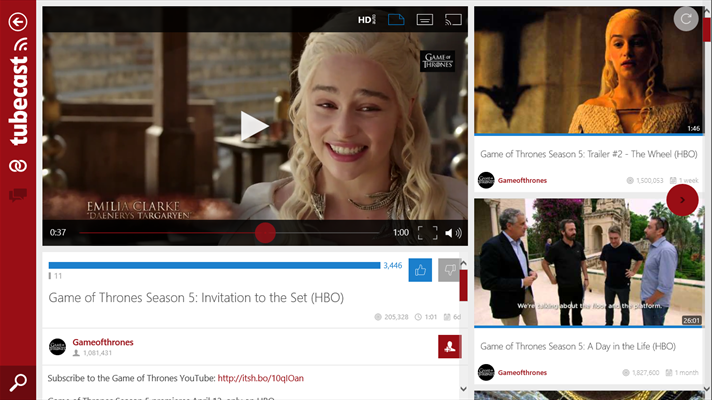
Task: Click the like ratio bar showing 3,446
Action: click(214, 266)
